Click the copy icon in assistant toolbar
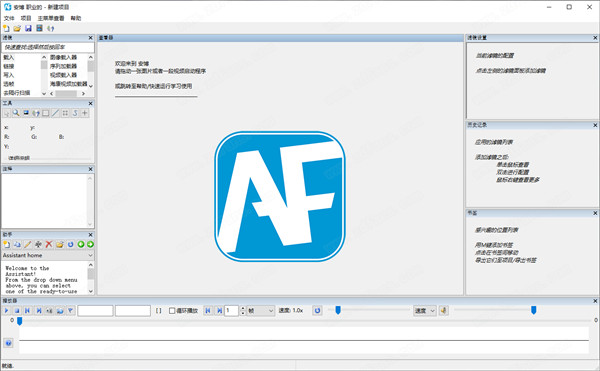 tap(17, 244)
